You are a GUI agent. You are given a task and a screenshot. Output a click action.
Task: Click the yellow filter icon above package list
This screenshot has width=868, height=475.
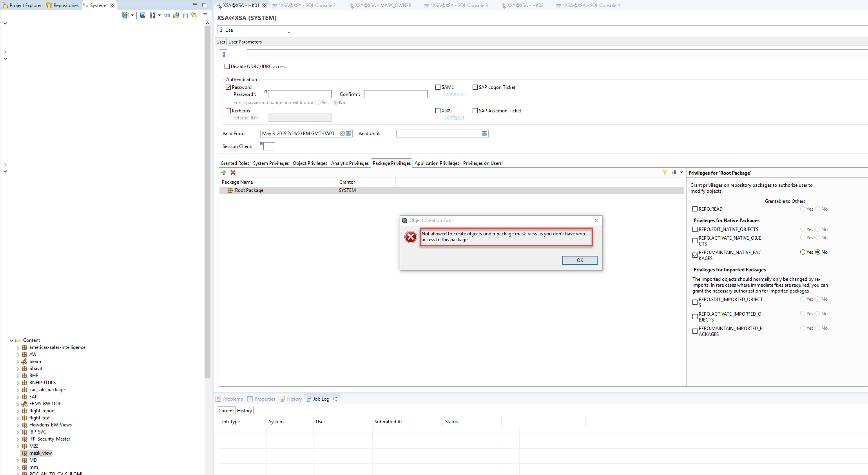665,172
